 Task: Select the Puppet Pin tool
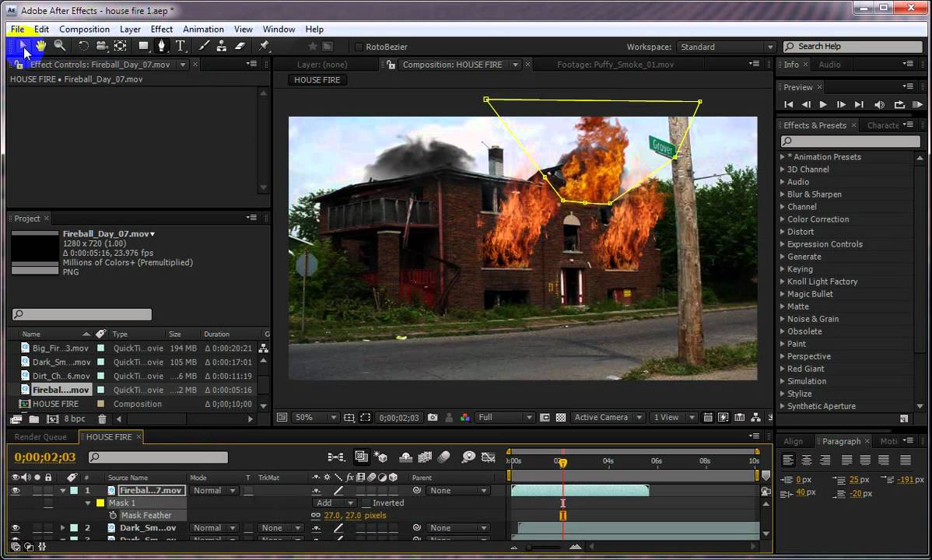(x=264, y=46)
